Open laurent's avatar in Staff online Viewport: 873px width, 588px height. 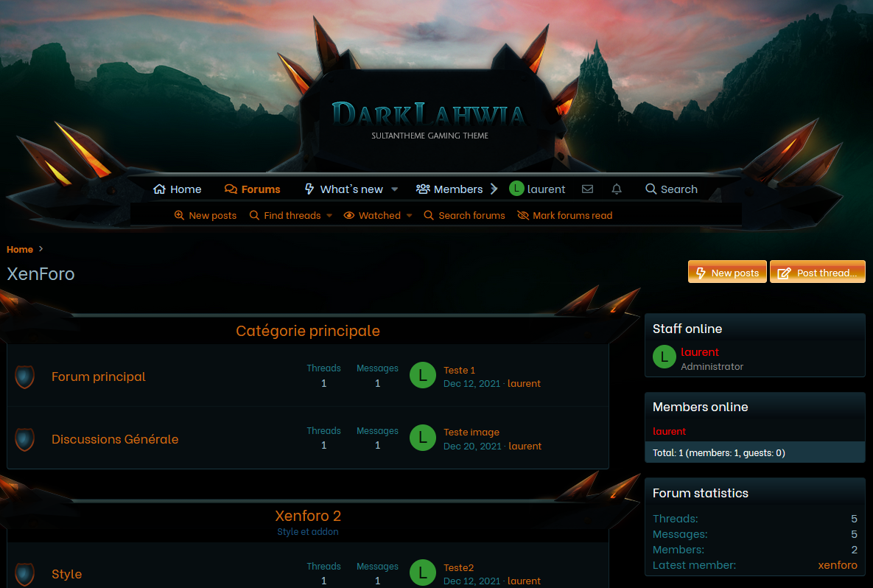tap(665, 357)
